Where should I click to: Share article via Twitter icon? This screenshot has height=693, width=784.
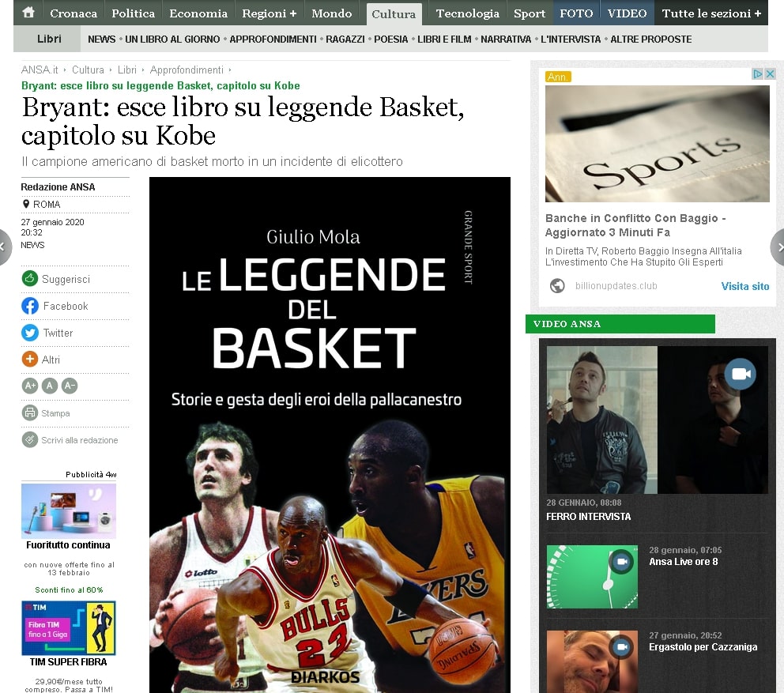coord(30,333)
